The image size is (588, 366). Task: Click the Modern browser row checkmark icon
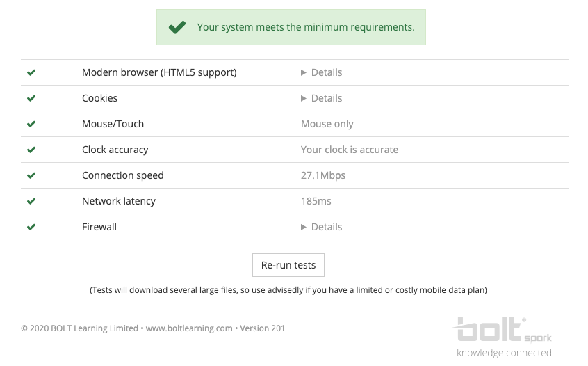[x=31, y=72]
